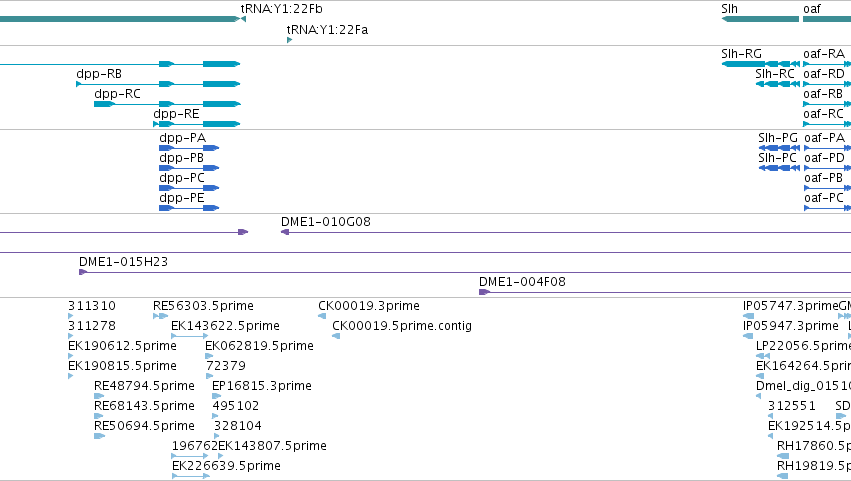Select the EK143622.5prime EST feature
The width and height of the screenshot is (851, 481).
pyautogui.click(x=189, y=336)
